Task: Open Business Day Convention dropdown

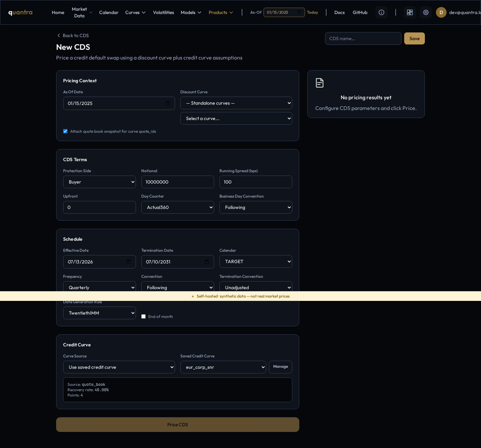Action: pos(256,207)
